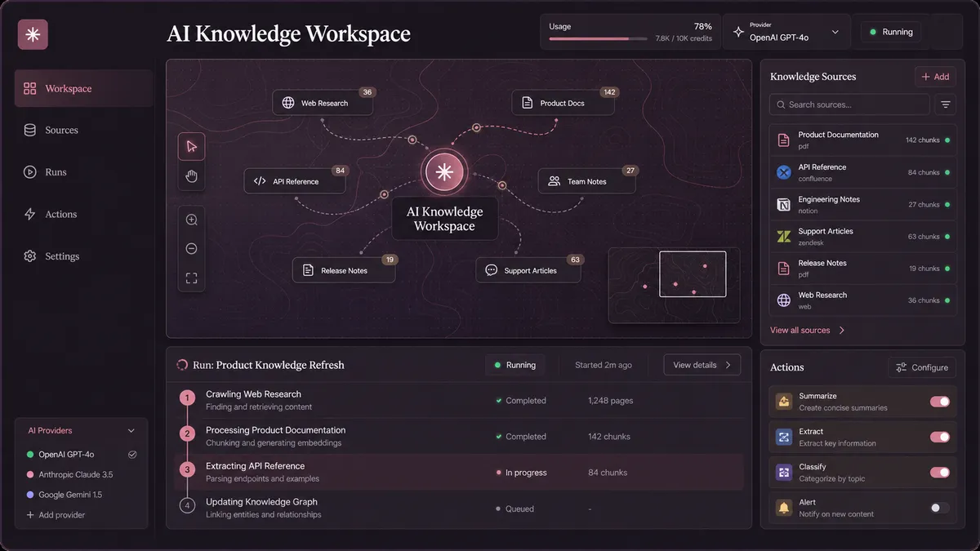980x551 pixels.
Task: Select the API Reference graph node
Action: (x=295, y=181)
